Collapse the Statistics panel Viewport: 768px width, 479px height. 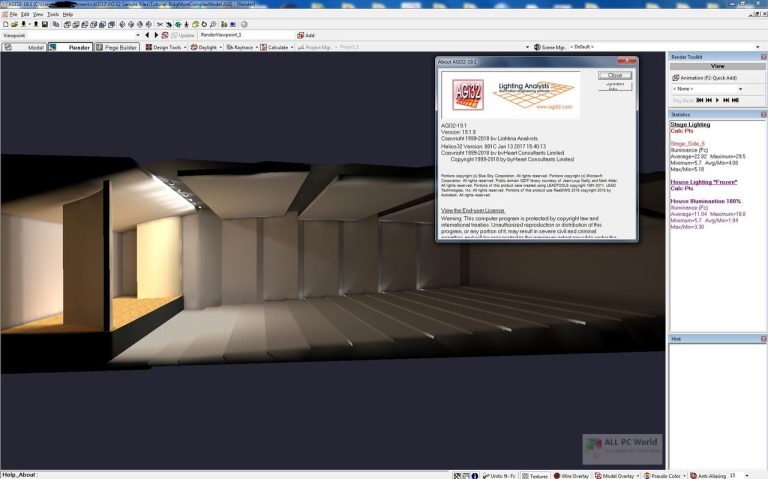(x=763, y=114)
